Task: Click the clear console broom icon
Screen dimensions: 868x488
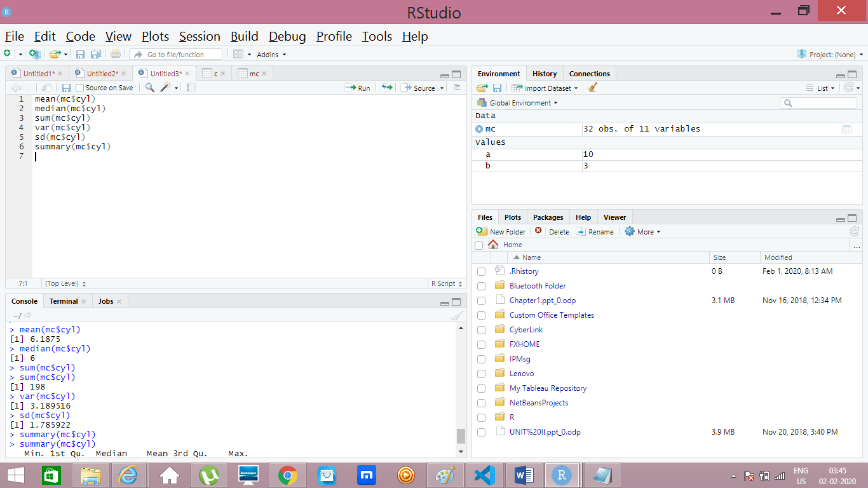Action: click(x=456, y=316)
